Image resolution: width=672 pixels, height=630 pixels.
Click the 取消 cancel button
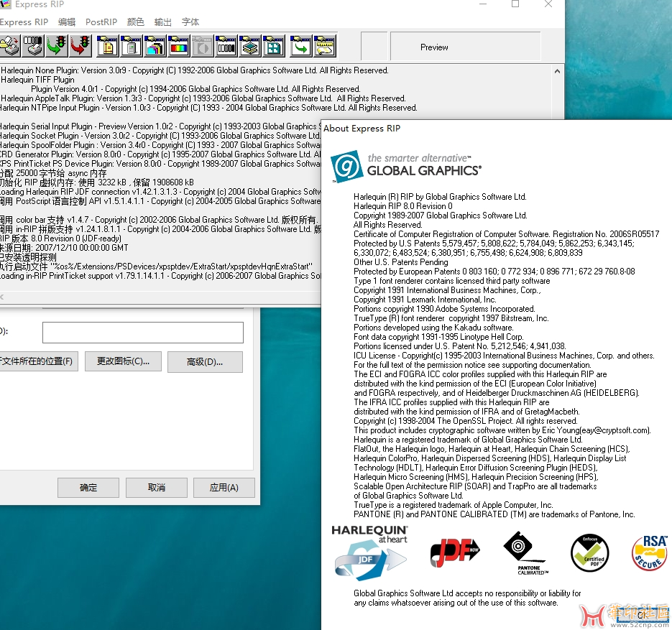coord(156,488)
